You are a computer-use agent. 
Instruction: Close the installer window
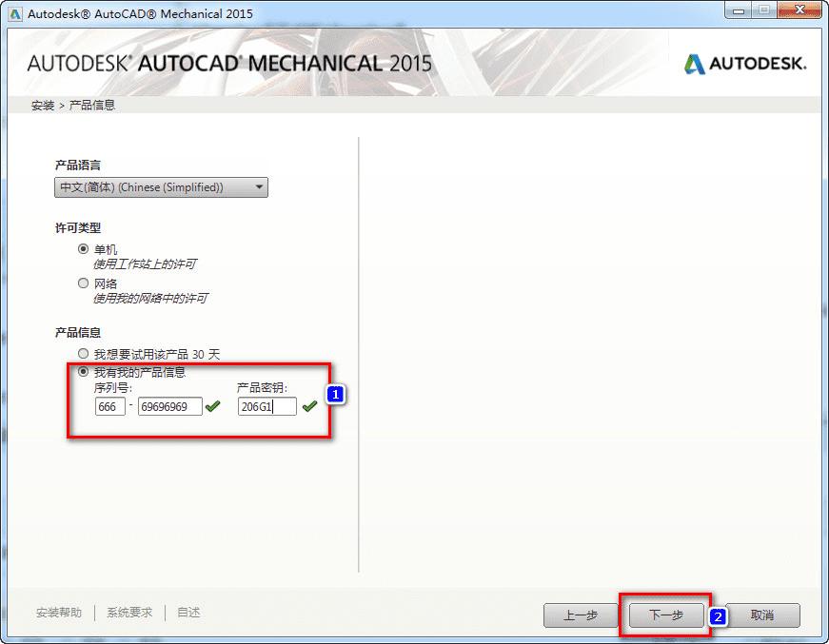[800, 10]
